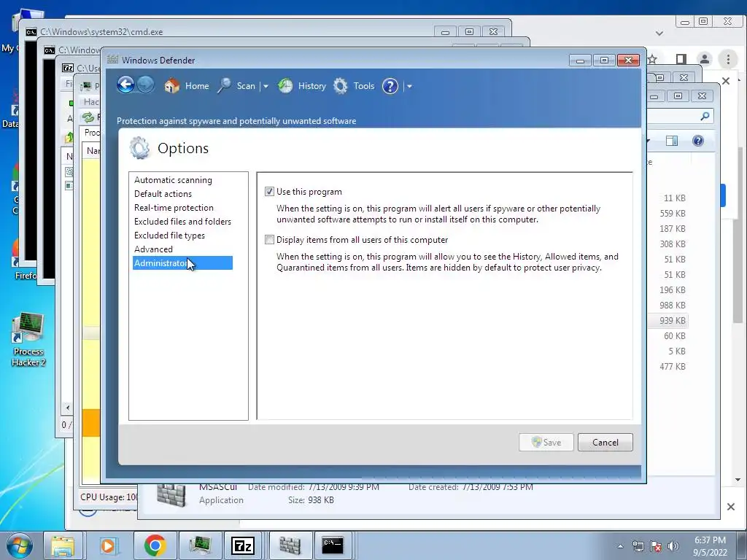
Task: Select Excluded files and folders
Action: pos(182,222)
